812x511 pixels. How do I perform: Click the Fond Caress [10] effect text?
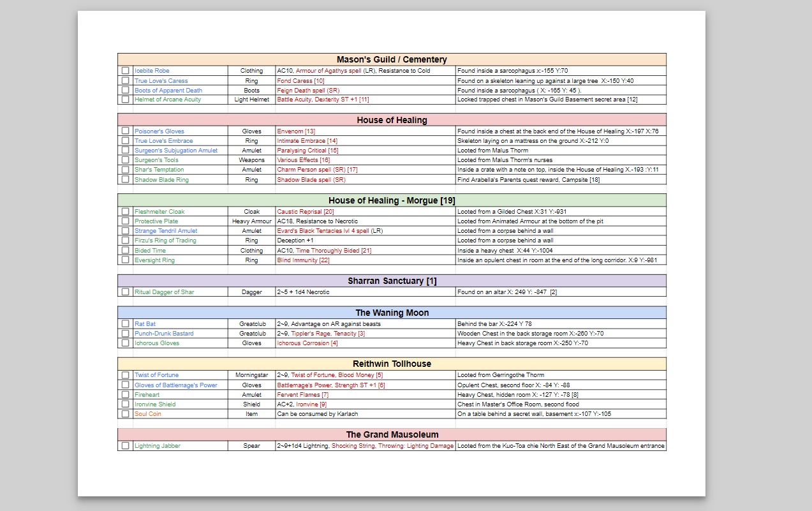[300, 81]
